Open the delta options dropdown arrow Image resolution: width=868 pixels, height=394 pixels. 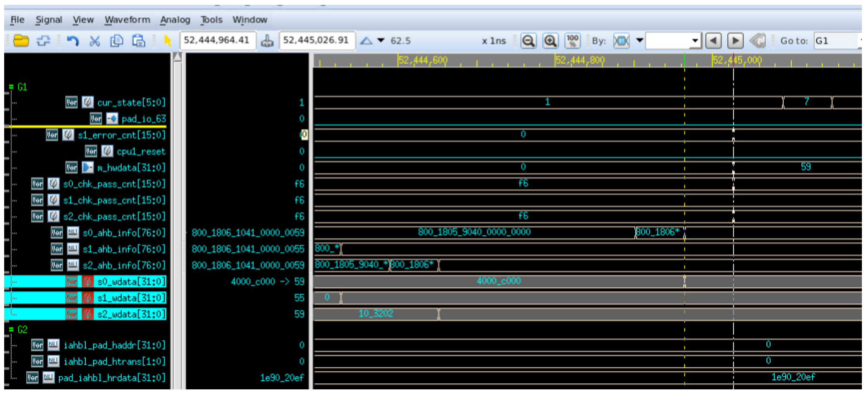381,40
